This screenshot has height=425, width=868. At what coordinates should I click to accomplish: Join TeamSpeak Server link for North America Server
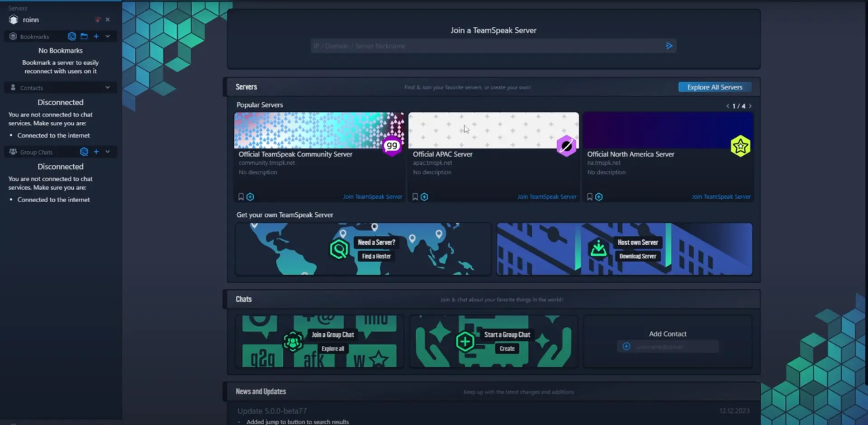(721, 197)
